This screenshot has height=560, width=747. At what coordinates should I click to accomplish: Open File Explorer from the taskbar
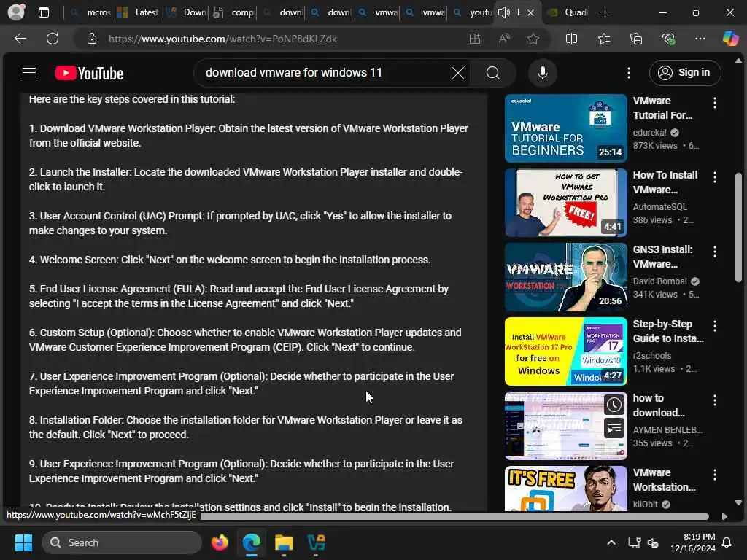point(284,542)
